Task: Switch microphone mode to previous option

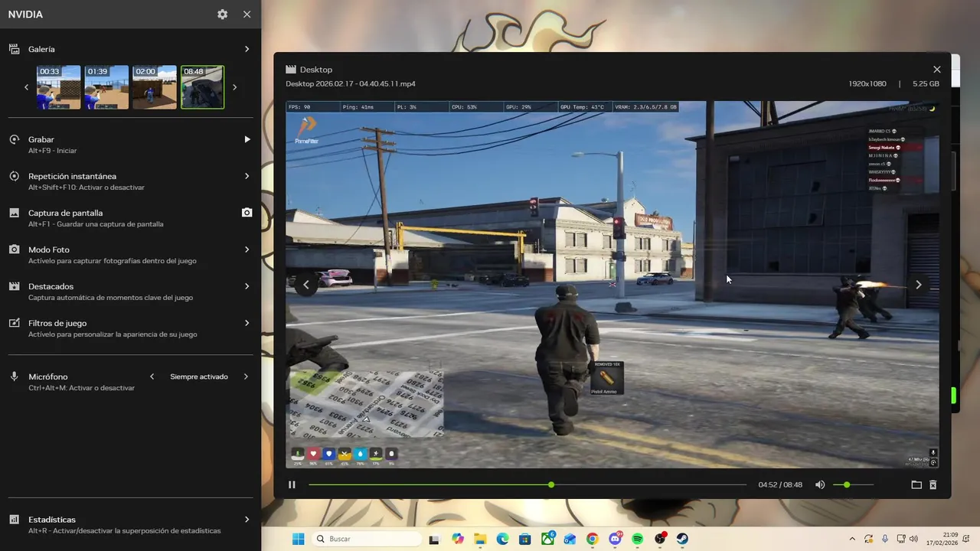Action: pos(152,377)
